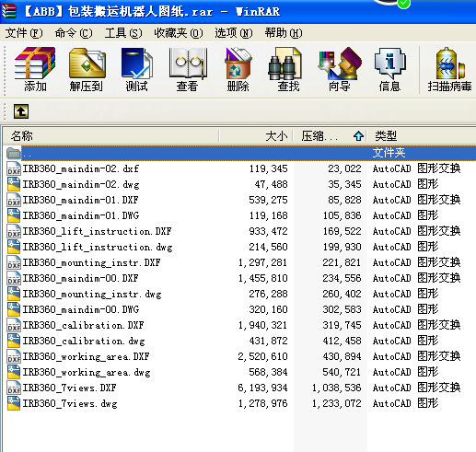The image size is (476, 452).
Task: Open the 选项(N) menu
Action: pos(234,33)
